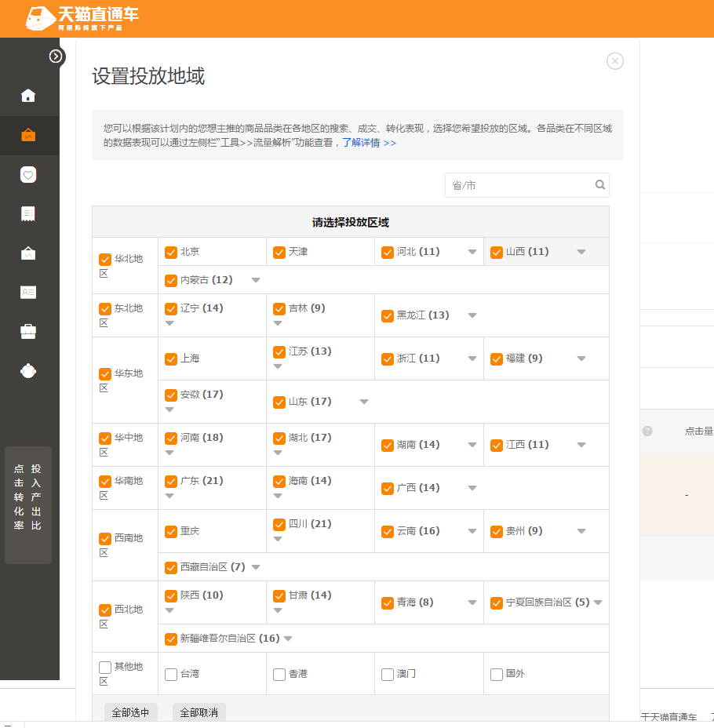This screenshot has height=728, width=714.
Task: Open the receipt report sidebar icon
Action: click(x=28, y=213)
